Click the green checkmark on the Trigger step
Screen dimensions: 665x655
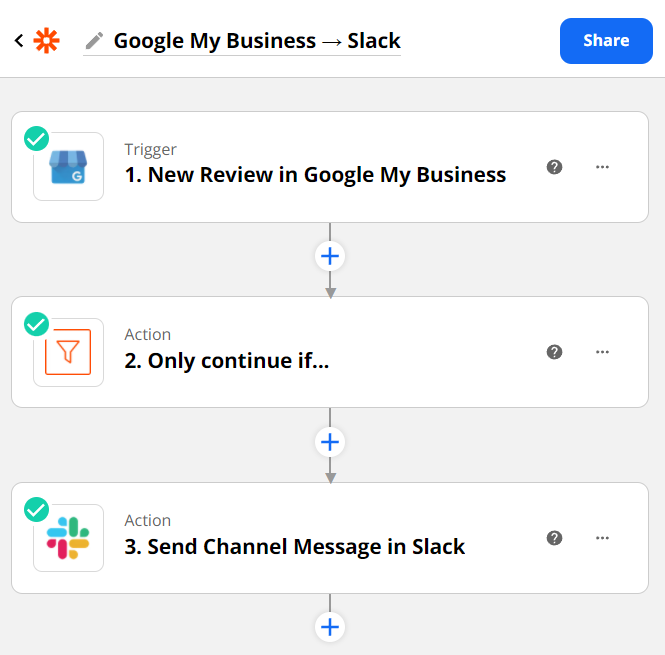tap(36, 139)
